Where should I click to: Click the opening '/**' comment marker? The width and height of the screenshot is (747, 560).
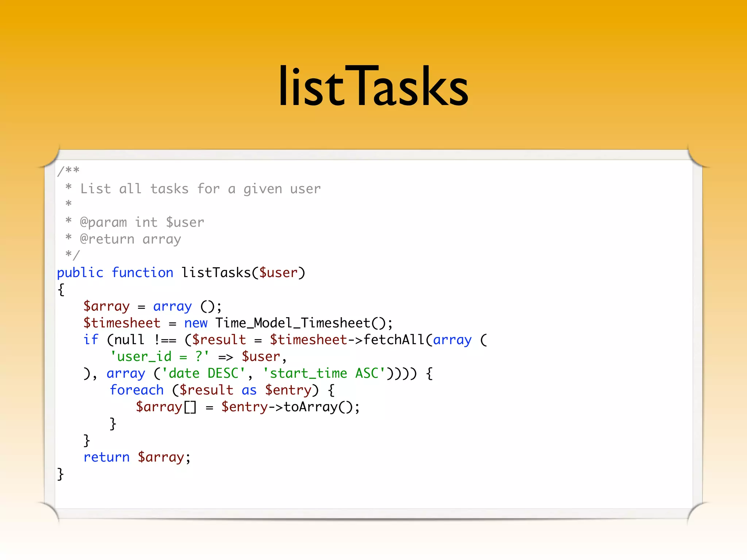[x=68, y=171]
